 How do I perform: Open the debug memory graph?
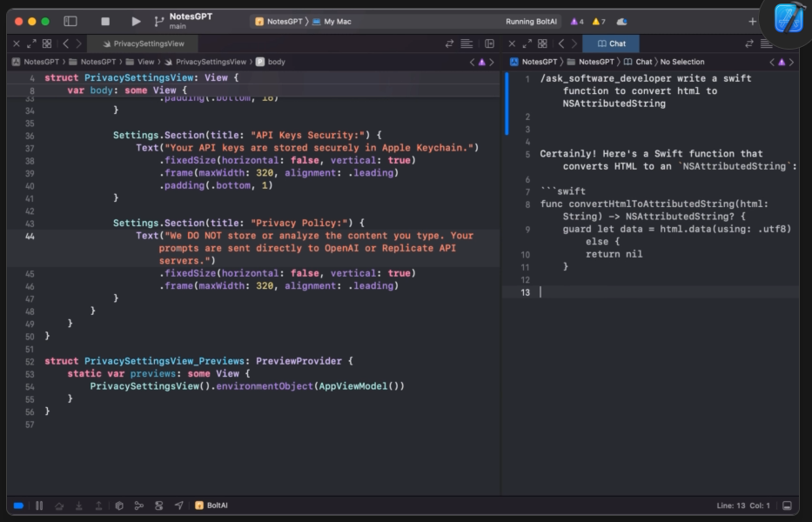(139, 505)
